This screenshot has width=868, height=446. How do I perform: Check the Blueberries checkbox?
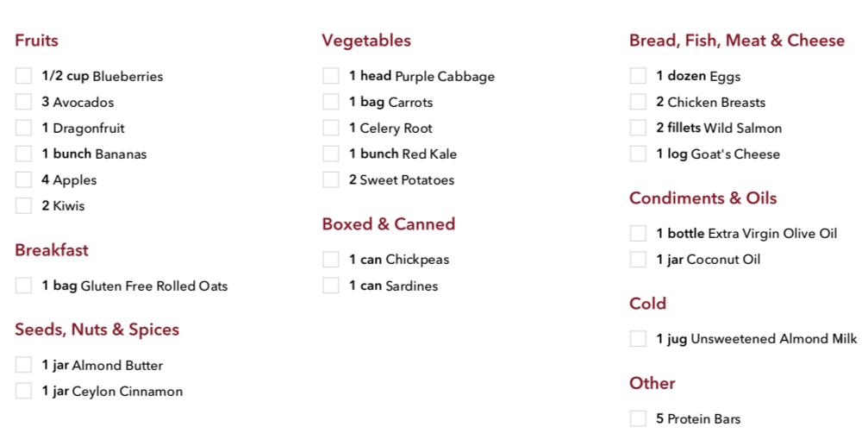23,76
